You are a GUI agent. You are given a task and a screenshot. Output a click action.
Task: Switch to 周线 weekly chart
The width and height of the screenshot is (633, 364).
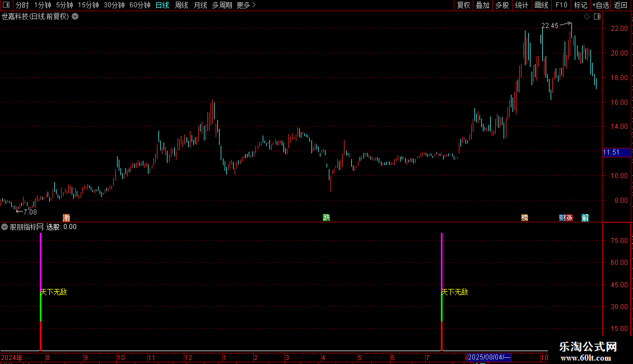tap(181, 5)
